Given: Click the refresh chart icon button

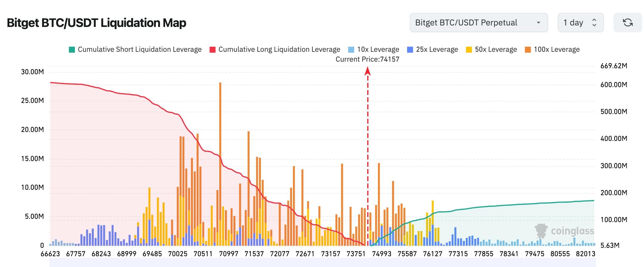Looking at the screenshot, I should click(628, 22).
